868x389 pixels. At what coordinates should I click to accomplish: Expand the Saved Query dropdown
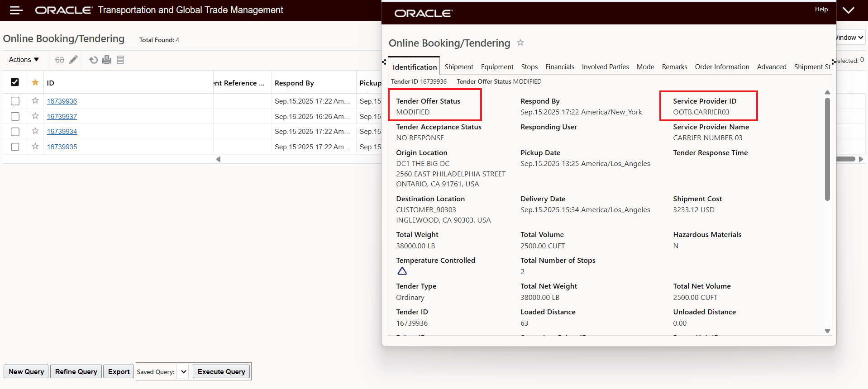[183, 372]
